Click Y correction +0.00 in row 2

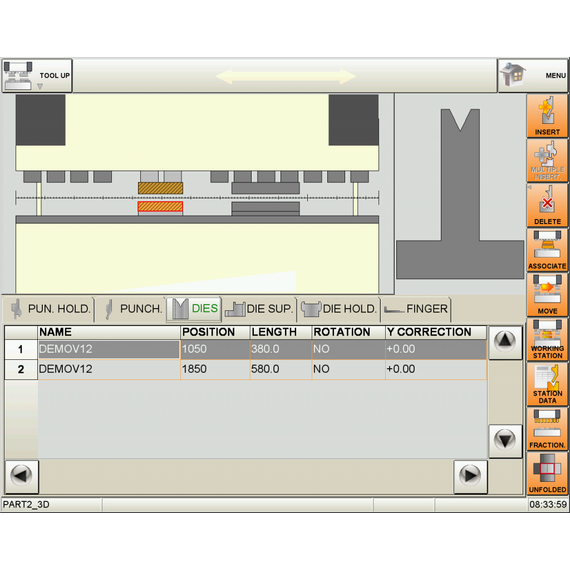click(436, 369)
